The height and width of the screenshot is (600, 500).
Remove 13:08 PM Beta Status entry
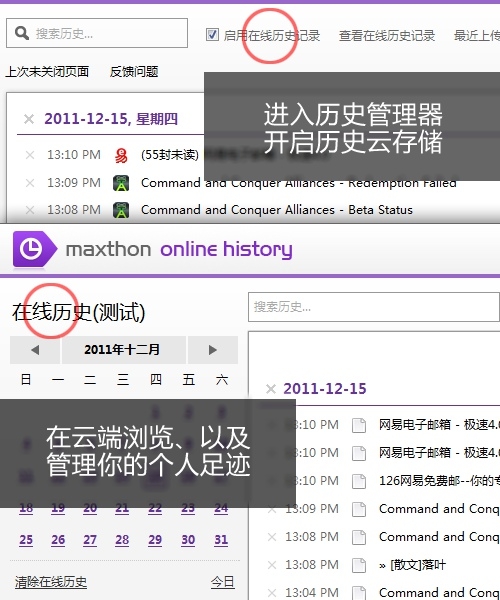tap(30, 210)
